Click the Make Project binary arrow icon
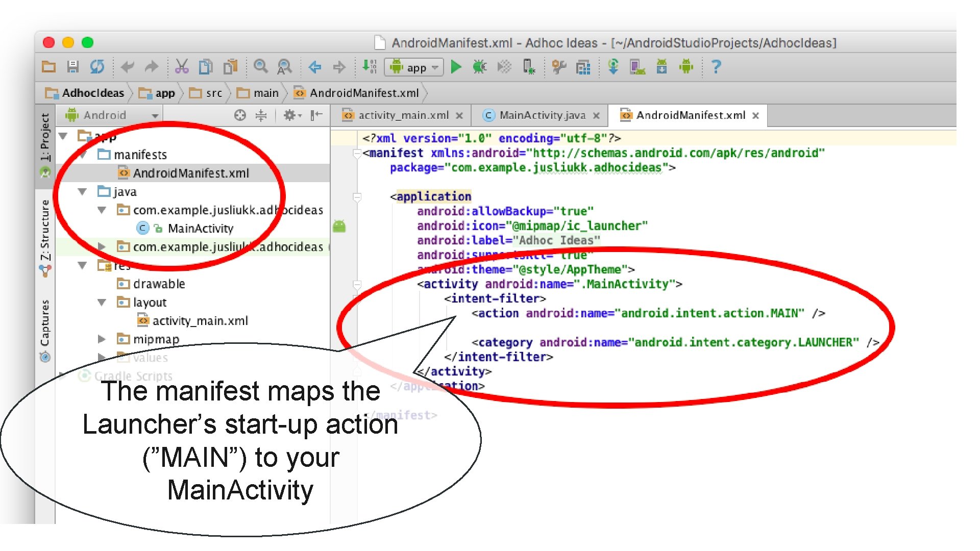Image resolution: width=980 pixels, height=551 pixels. pos(369,67)
